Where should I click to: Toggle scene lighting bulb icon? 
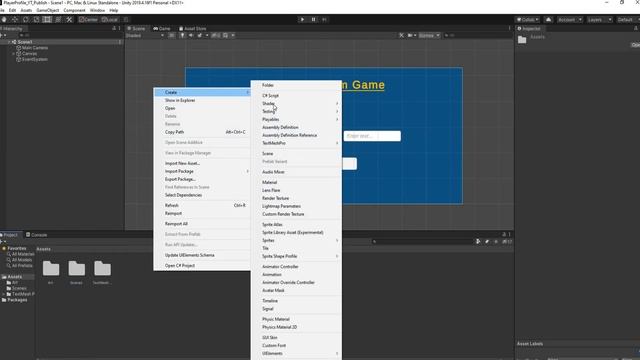click(182, 36)
